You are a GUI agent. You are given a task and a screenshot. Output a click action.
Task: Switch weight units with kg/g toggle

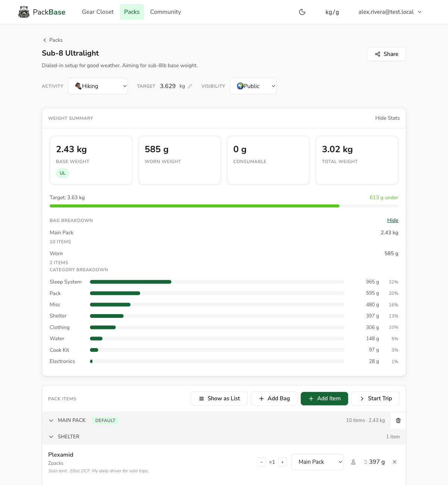(x=332, y=12)
